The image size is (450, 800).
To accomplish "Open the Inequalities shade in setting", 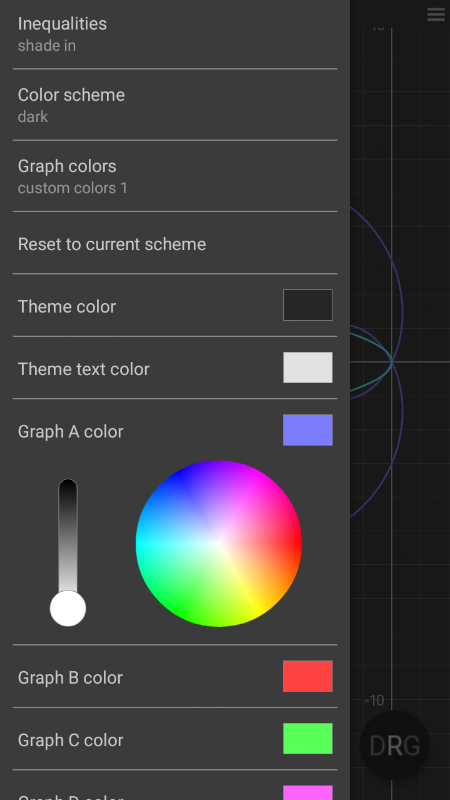I will pos(175,34).
